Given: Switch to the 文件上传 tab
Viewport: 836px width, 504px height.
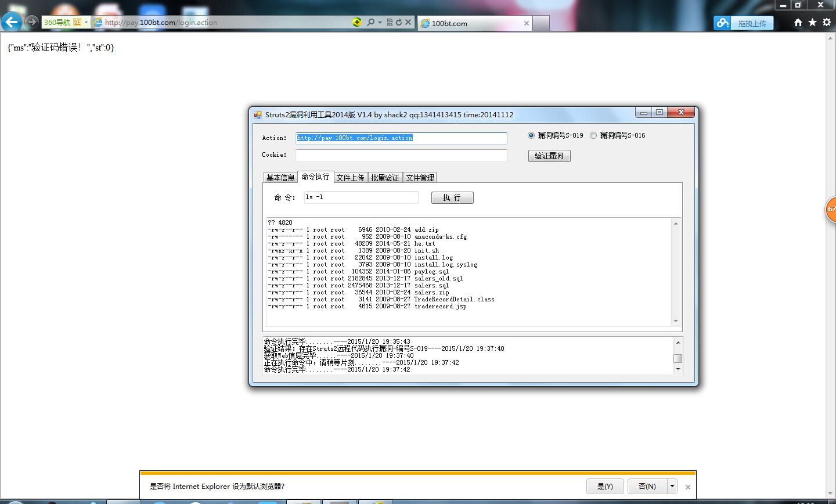Looking at the screenshot, I should (350, 178).
